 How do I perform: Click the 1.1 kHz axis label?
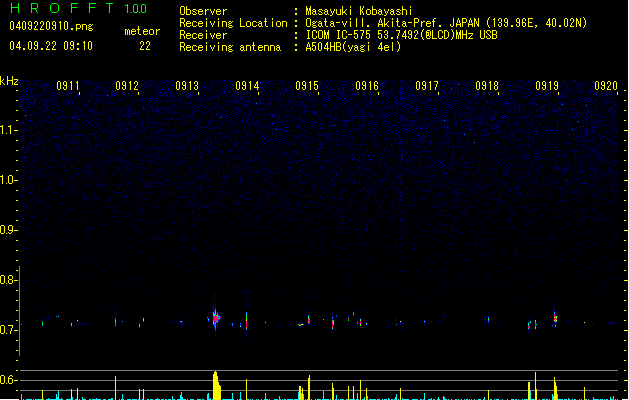tap(8, 130)
